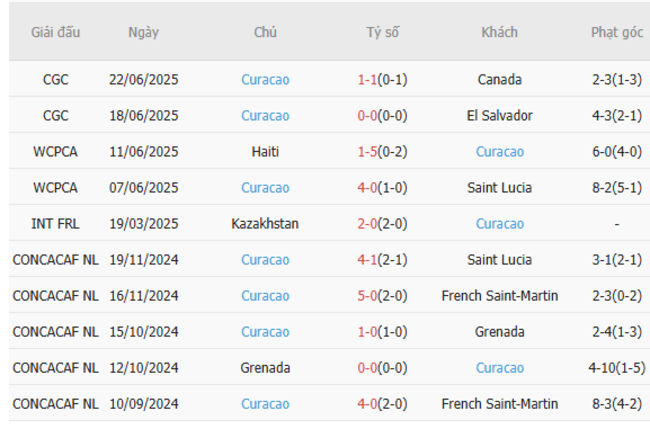Click Curacao link in the Kazakhstan match row
Viewport: 650px width, 438px height.
tap(499, 224)
